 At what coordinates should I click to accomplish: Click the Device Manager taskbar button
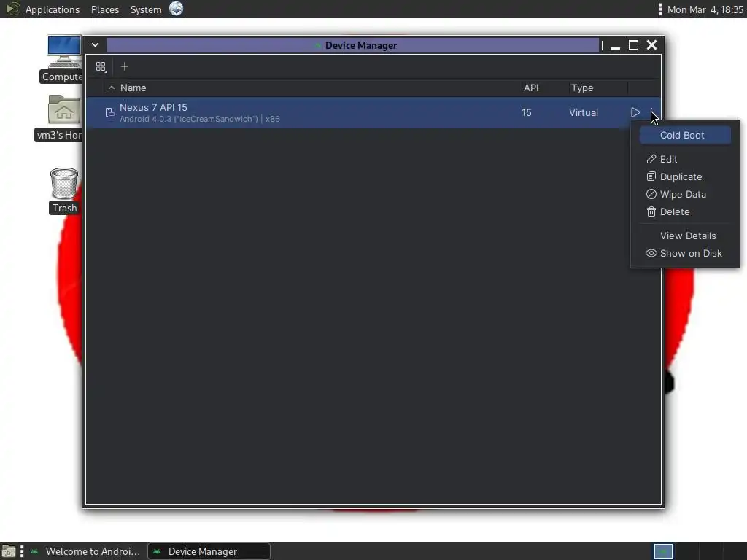click(209, 551)
